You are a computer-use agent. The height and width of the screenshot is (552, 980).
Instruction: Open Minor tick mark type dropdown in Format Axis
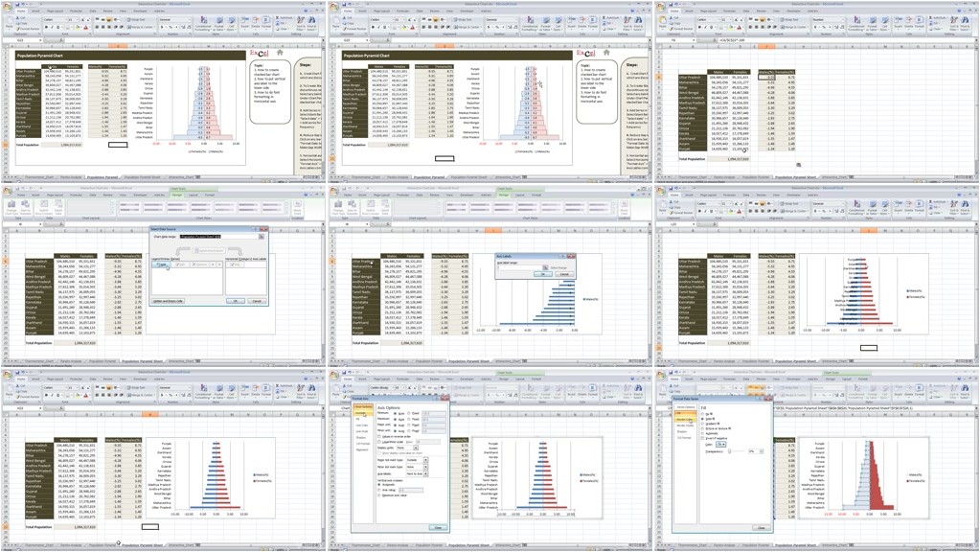coord(425,467)
